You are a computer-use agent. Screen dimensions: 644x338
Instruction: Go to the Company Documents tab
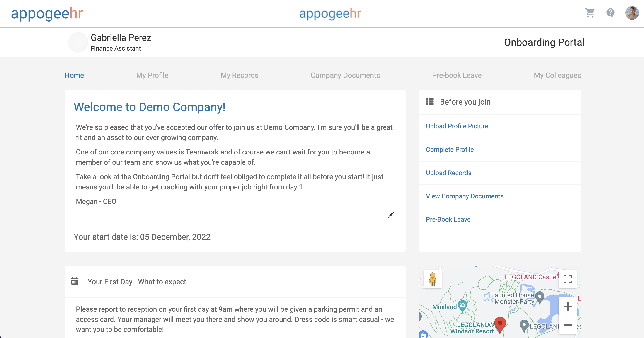tap(345, 75)
